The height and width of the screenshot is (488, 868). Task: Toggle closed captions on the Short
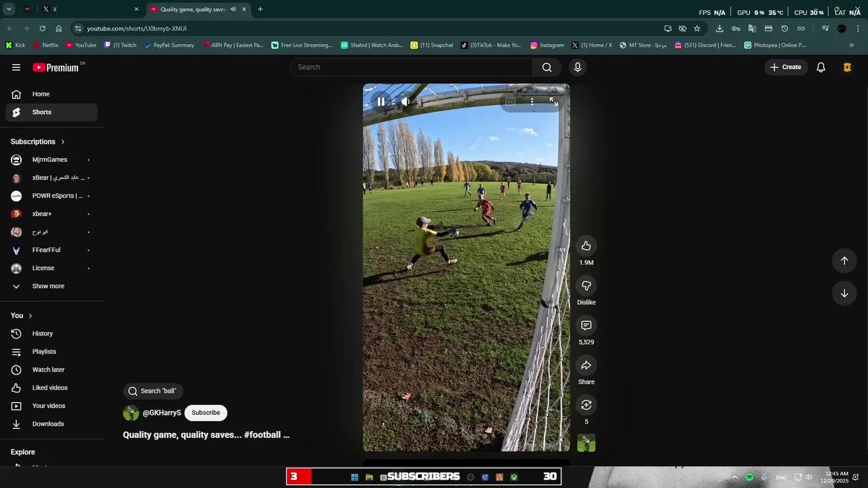click(510, 102)
